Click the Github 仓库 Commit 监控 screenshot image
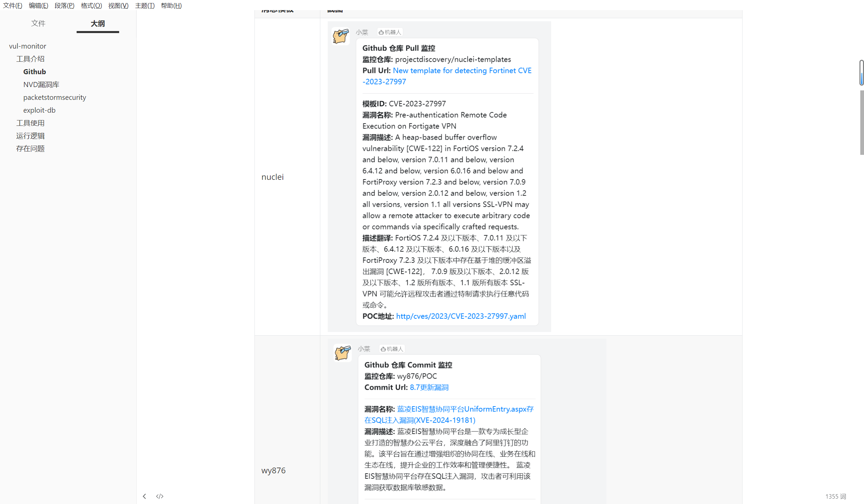The height and width of the screenshot is (504, 864). [x=467, y=421]
